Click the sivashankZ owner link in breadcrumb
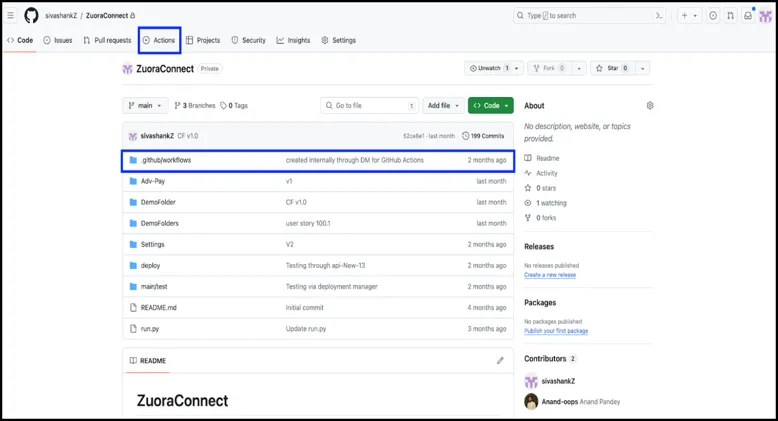The image size is (778, 421). [x=61, y=15]
